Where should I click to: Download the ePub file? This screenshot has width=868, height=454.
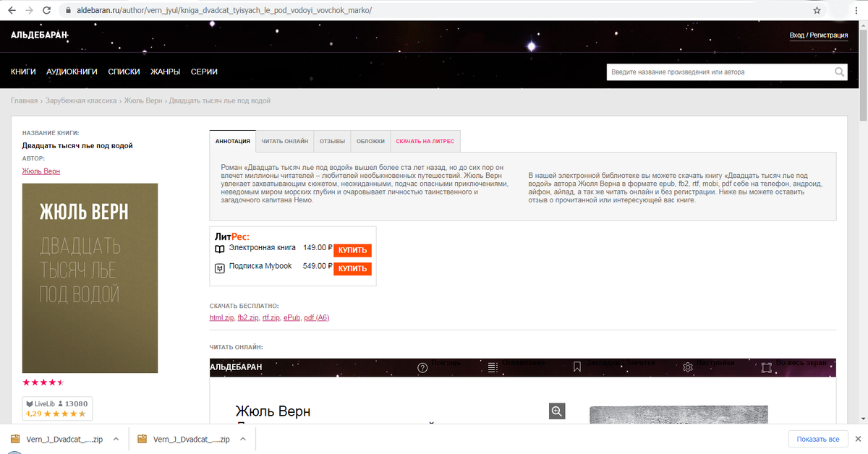coord(292,317)
